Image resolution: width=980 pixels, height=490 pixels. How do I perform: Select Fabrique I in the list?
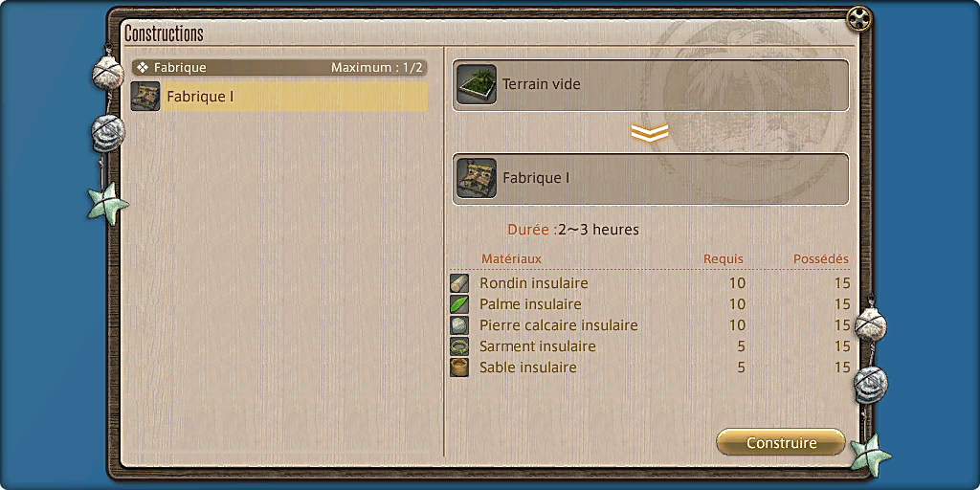click(x=278, y=97)
